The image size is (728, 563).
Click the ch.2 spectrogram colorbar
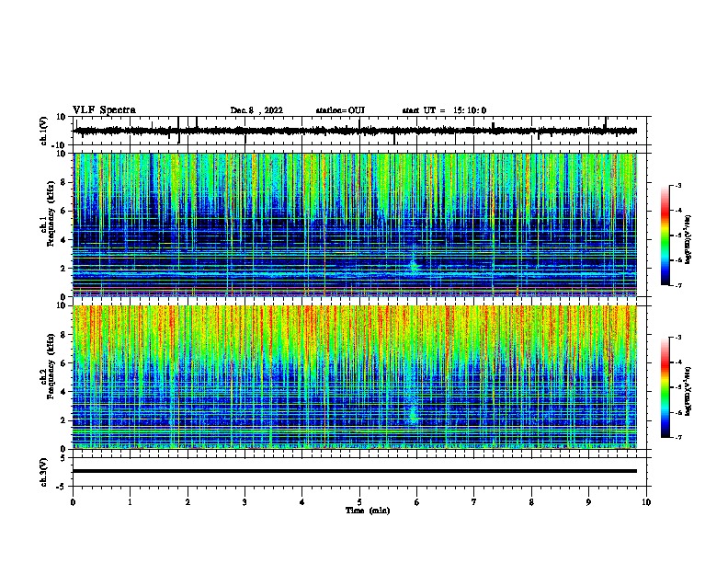tap(665, 387)
